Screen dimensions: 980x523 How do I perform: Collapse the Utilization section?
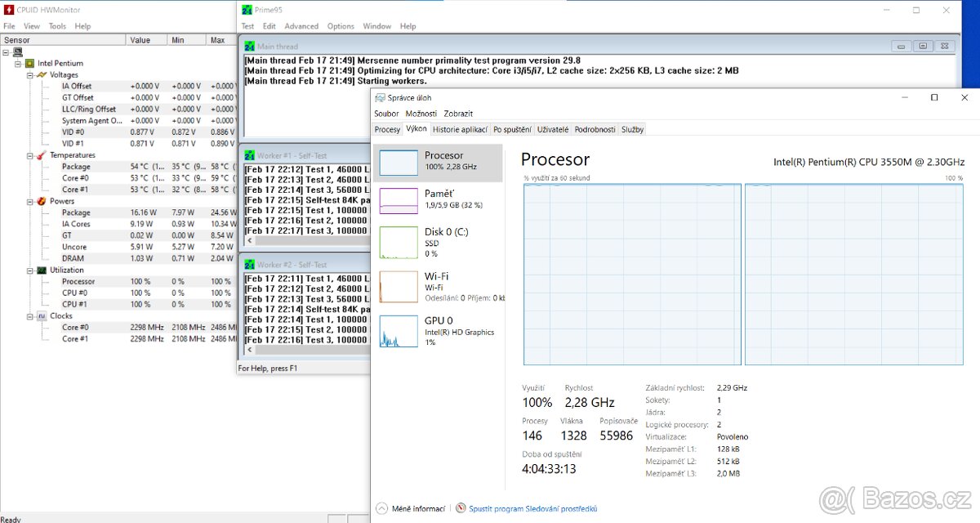[x=29, y=270]
